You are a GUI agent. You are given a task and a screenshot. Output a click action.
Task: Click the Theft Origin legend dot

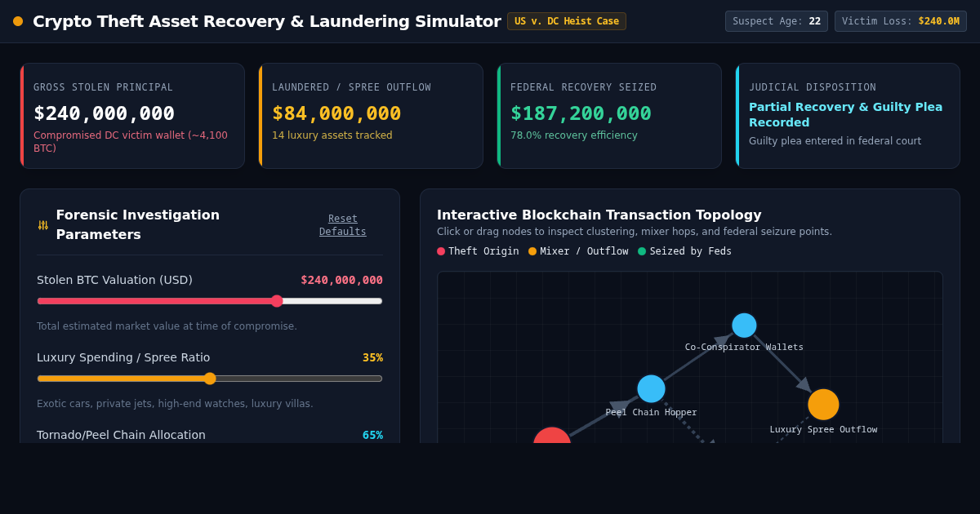pyautogui.click(x=441, y=251)
